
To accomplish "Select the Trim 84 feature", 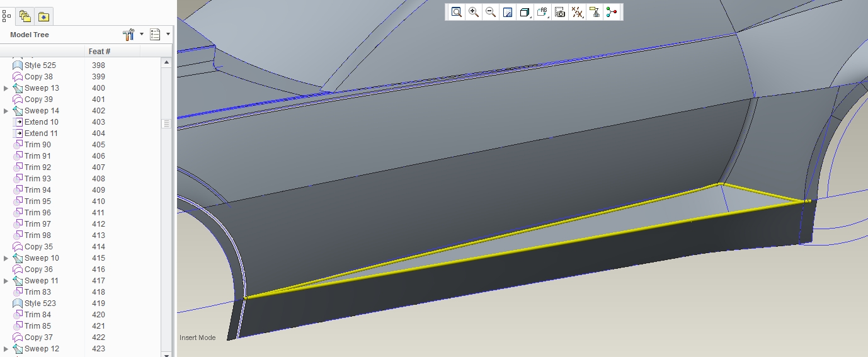I will point(38,315).
